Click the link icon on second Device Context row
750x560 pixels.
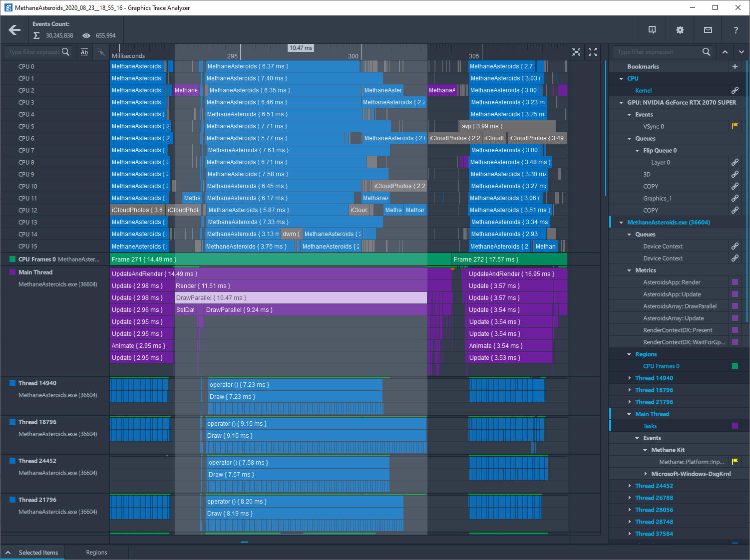tap(735, 258)
